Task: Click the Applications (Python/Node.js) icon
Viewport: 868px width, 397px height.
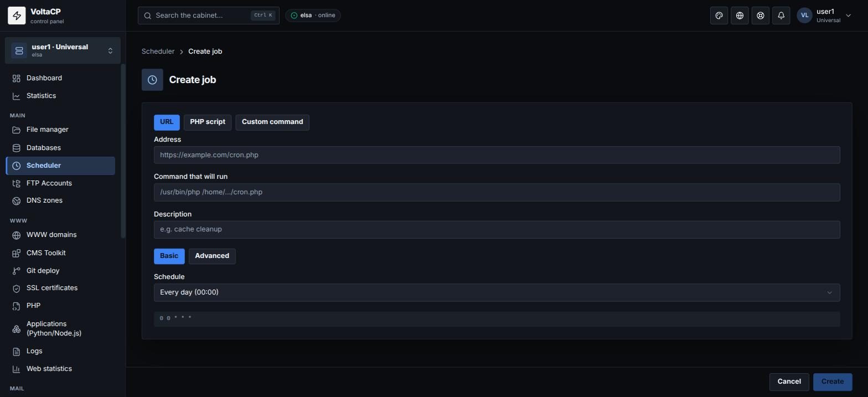Action: [17, 328]
